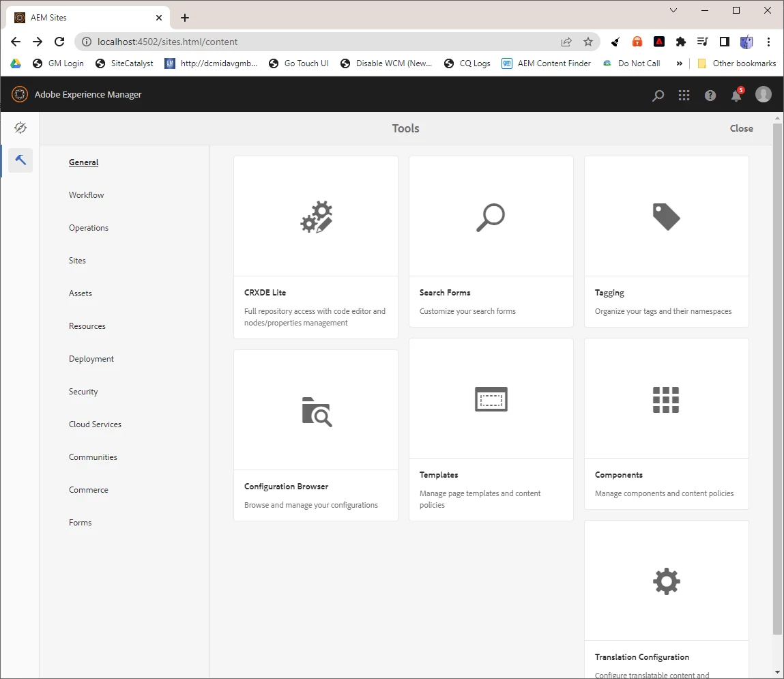Open the Help question mark icon
The image size is (784, 679).
[x=710, y=95]
